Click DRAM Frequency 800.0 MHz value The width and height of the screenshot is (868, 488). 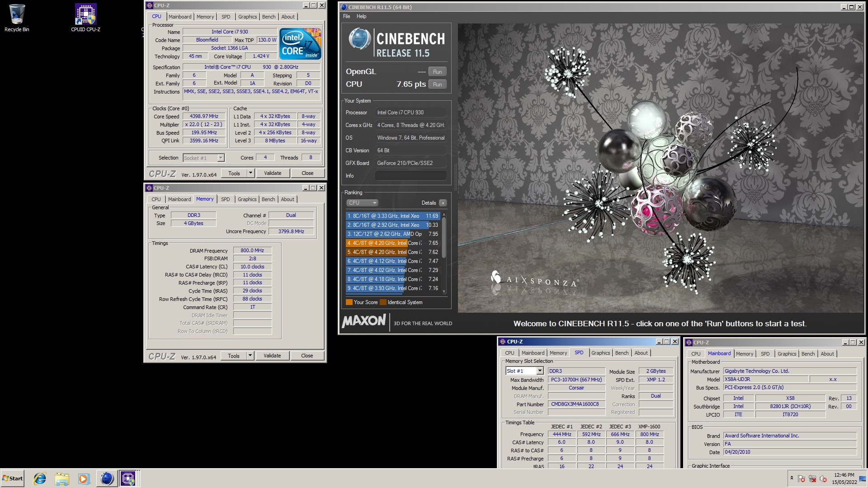coord(252,250)
